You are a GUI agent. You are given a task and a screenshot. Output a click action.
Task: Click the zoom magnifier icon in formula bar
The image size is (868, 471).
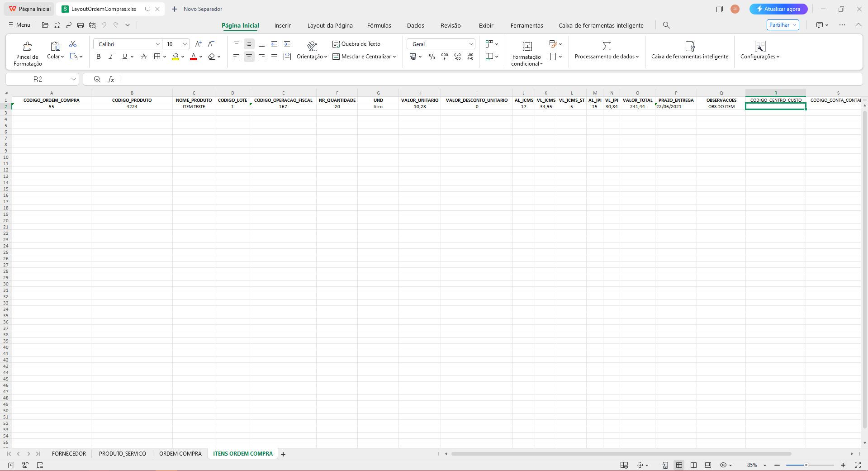[97, 79]
